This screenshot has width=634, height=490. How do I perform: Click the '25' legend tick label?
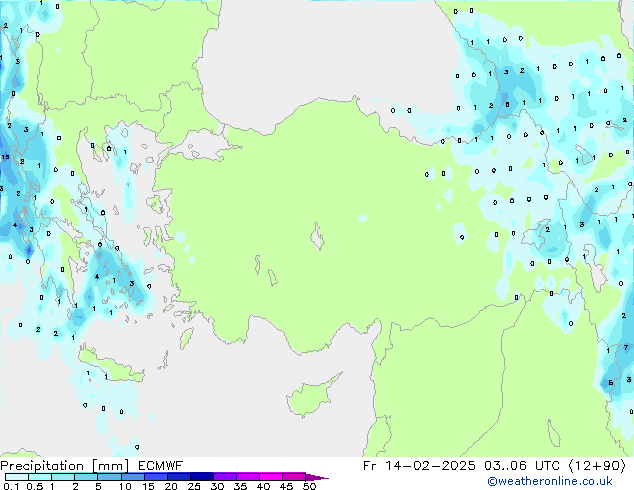(194, 486)
